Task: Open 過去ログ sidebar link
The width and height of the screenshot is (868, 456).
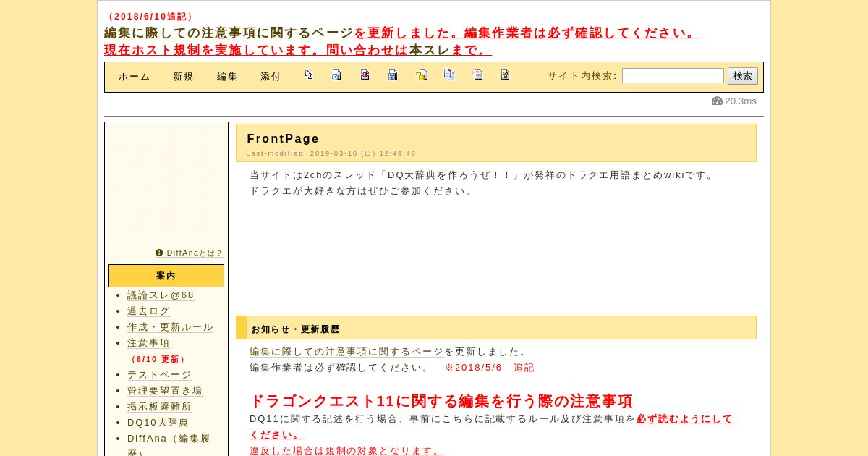Action: click(x=149, y=311)
